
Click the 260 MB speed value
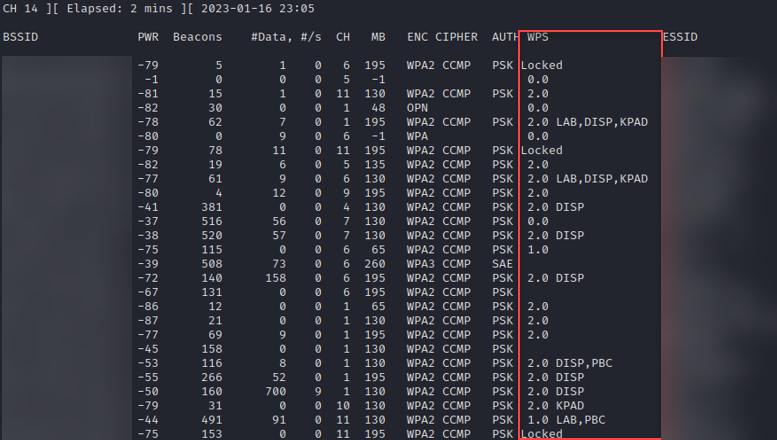376,263
